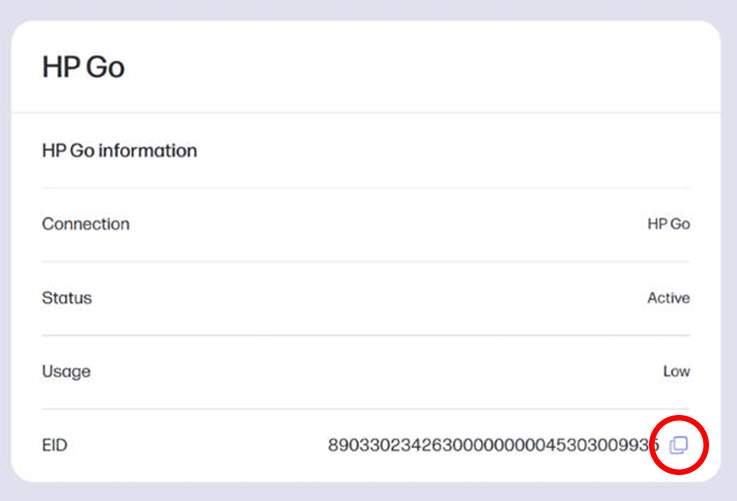Select the long EID number text
This screenshot has height=501, width=737.
point(492,445)
